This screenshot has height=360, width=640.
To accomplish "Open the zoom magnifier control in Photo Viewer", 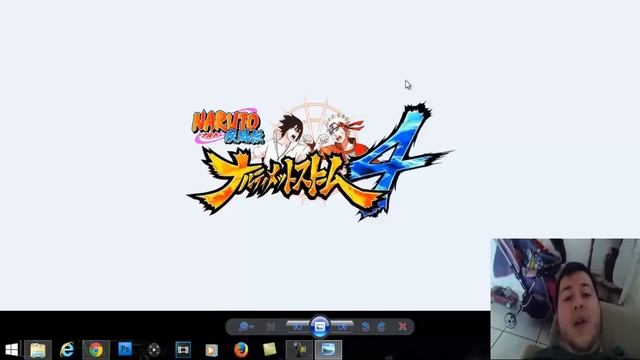I will tap(246, 327).
